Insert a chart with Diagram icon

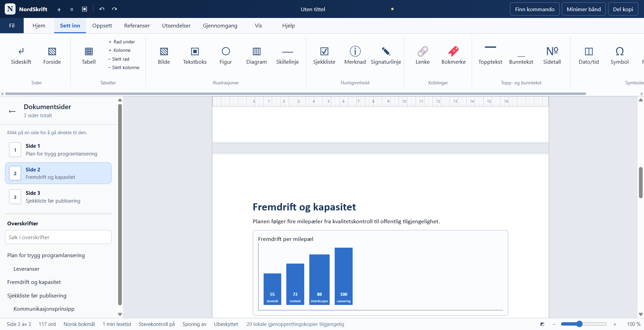[x=257, y=55]
